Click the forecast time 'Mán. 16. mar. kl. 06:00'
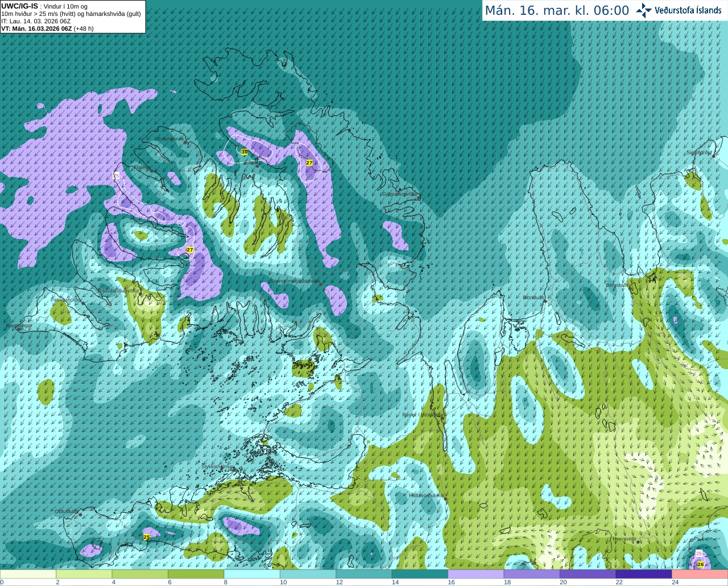This screenshot has height=586, width=728. (557, 11)
